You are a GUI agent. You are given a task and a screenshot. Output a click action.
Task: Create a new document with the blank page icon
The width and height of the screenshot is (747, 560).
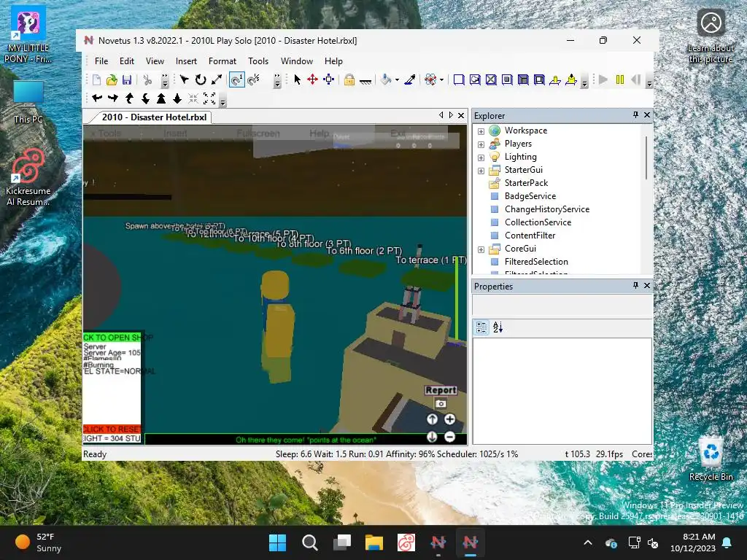pos(96,80)
